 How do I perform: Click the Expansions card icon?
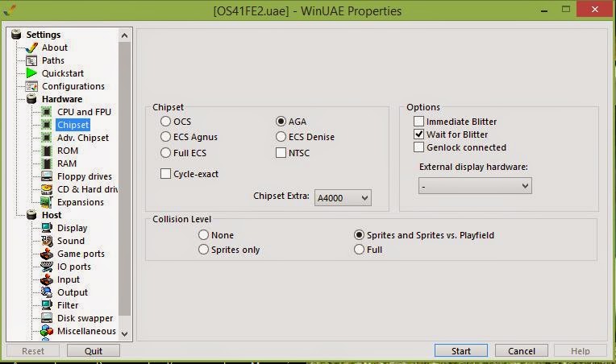click(x=47, y=202)
